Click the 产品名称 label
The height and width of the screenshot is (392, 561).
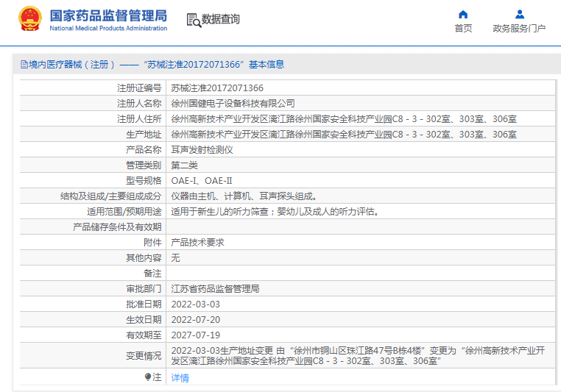click(144, 150)
